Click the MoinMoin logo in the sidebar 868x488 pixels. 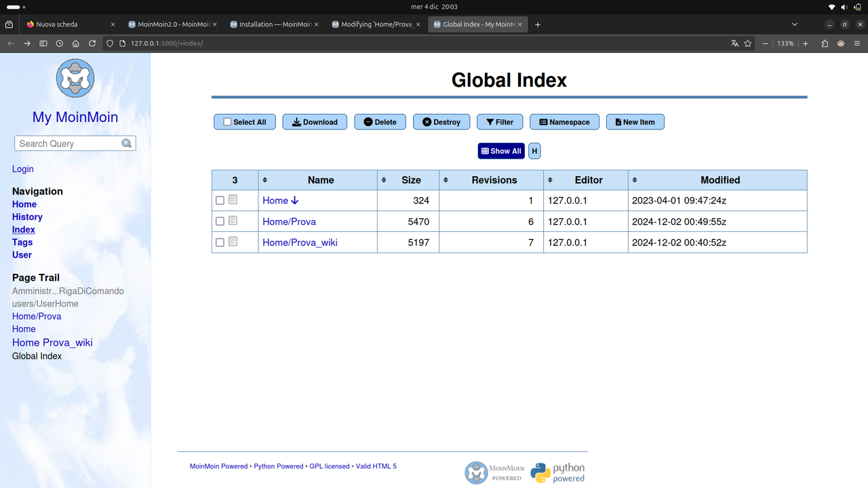click(75, 78)
